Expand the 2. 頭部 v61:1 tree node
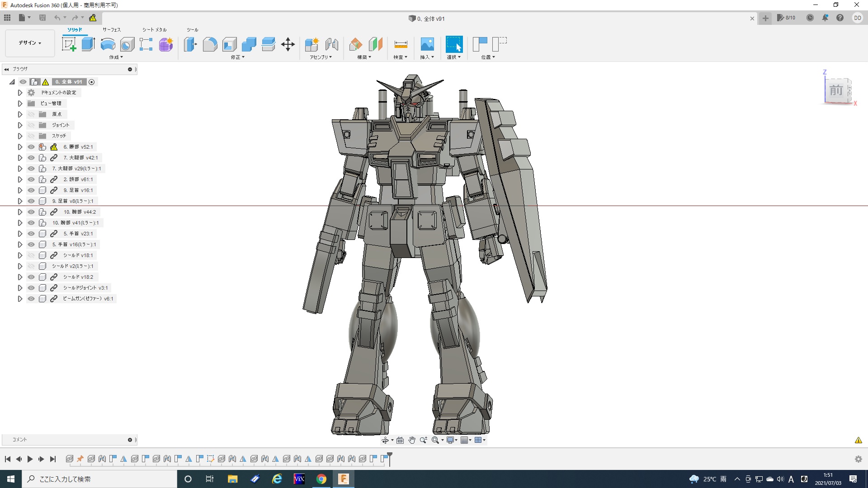Viewport: 868px width, 488px height. click(x=20, y=179)
